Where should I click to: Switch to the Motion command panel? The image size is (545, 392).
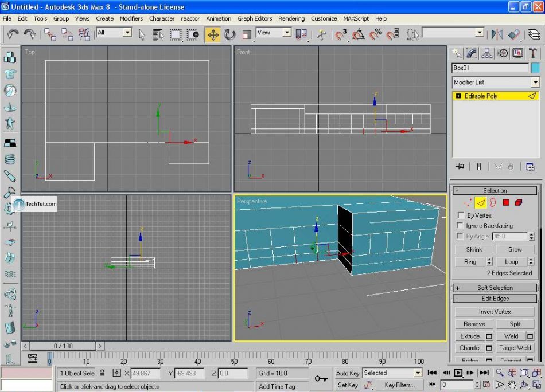pos(502,53)
